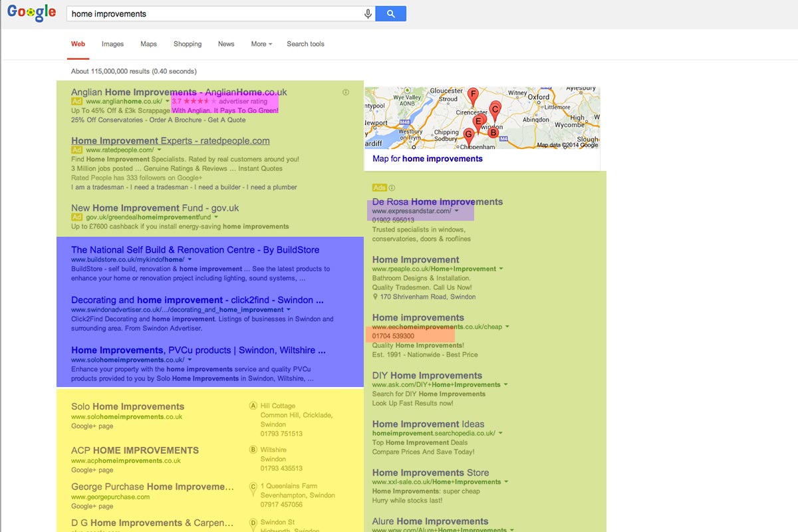Click marker B beside Wiltshire Swindon address
The height and width of the screenshot is (532, 798).
[253, 450]
